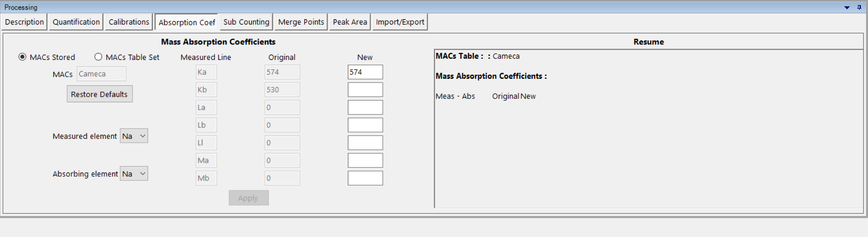This screenshot has width=868, height=237.
Task: Switch to the Quantification tab
Action: point(76,22)
